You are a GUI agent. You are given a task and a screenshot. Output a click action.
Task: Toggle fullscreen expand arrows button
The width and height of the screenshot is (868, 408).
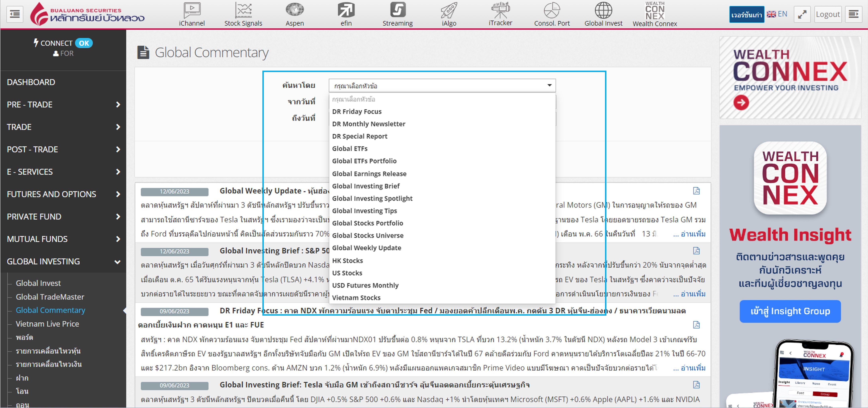click(x=802, y=14)
